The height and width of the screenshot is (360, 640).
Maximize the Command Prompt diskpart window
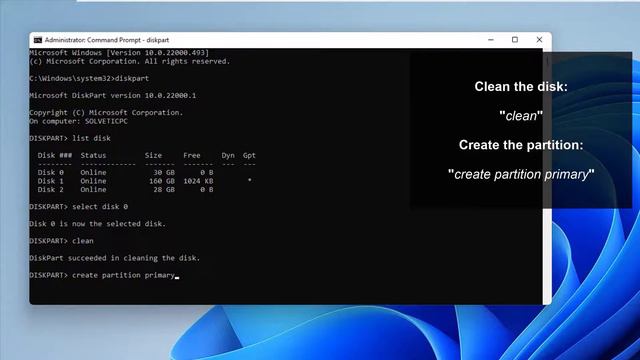[515, 40]
